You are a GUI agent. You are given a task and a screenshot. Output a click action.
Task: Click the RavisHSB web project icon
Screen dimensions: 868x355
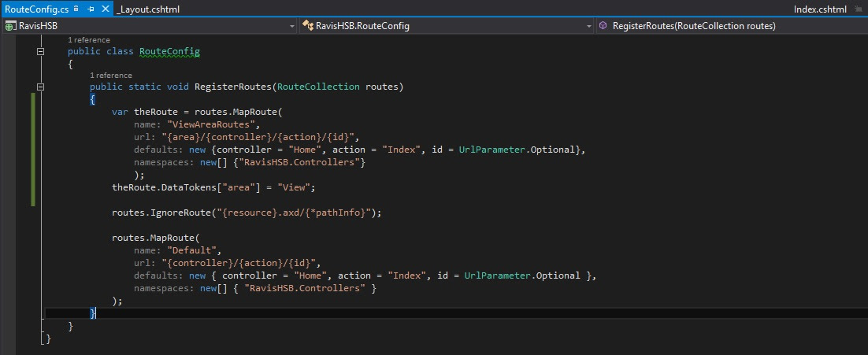pos(10,26)
